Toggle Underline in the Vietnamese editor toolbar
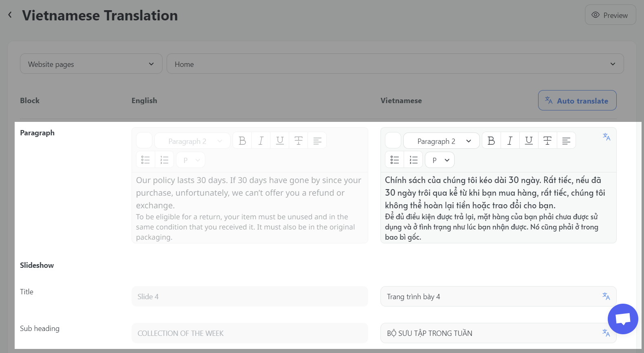This screenshot has width=644, height=353. (529, 141)
